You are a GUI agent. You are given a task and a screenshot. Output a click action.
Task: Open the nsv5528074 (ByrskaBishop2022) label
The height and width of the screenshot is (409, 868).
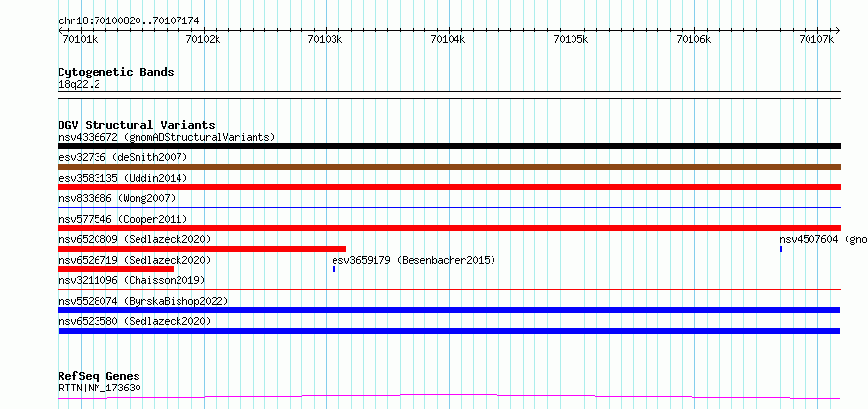pyautogui.click(x=143, y=301)
